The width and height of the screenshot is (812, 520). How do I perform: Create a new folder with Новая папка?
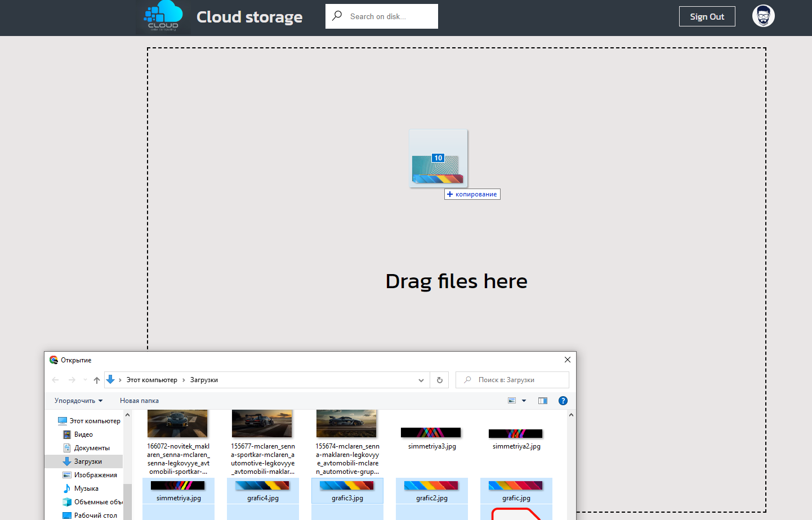pos(139,400)
